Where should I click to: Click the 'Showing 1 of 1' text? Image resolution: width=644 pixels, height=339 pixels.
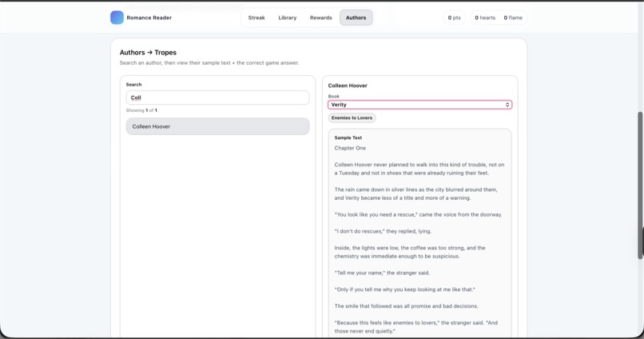141,110
